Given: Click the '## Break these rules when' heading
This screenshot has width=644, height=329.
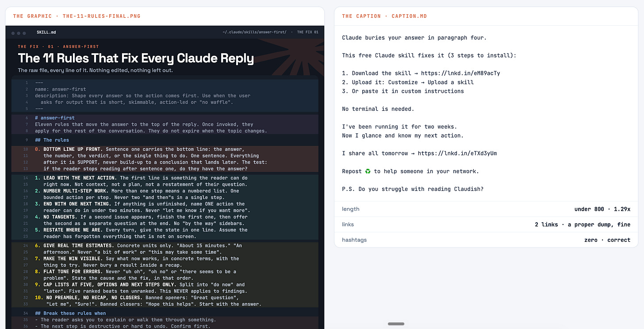Looking at the screenshot, I should click(x=70, y=313).
